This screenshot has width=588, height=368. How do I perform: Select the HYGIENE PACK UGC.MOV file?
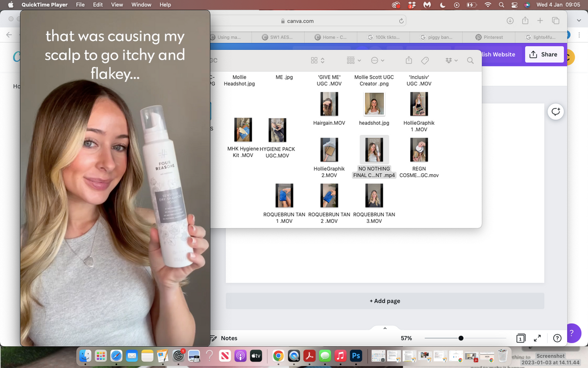click(x=278, y=137)
